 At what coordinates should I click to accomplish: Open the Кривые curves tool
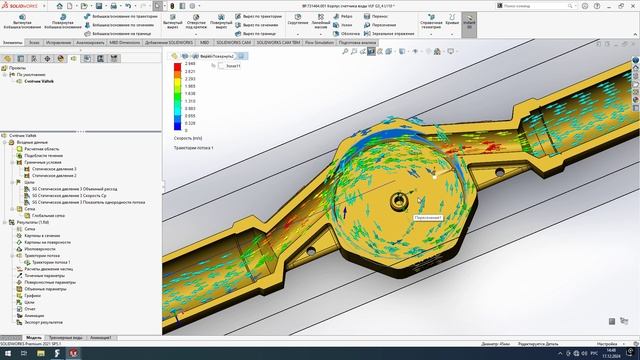point(452,20)
